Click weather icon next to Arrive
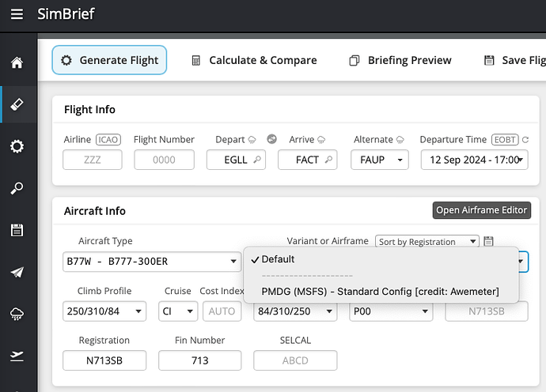Viewport: 546px width, 392px height. tap(321, 140)
